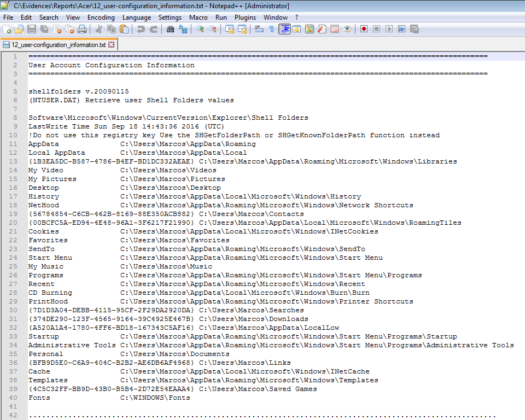Click the Print icon in toolbar

pos(82,29)
